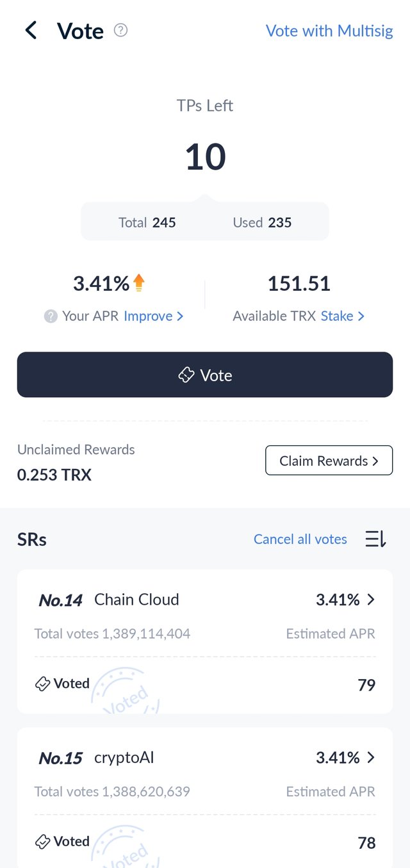The width and height of the screenshot is (410, 868).
Task: Open Stake link for Available TRX
Action: click(x=342, y=316)
